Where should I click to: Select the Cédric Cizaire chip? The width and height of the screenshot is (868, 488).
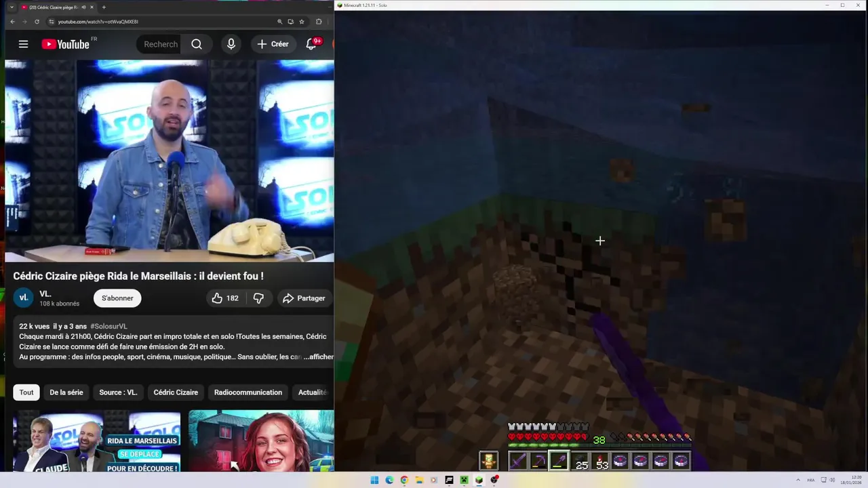tap(176, 392)
